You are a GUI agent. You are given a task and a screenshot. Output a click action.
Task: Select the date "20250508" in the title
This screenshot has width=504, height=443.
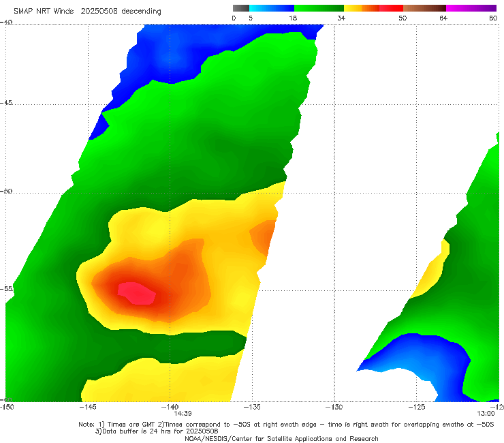click(99, 11)
